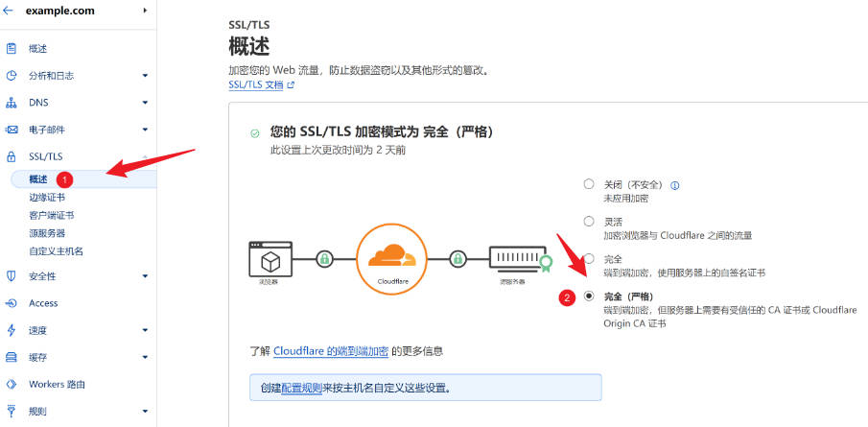
Task: Open the 源服务器 submenu item
Action: click(47, 233)
